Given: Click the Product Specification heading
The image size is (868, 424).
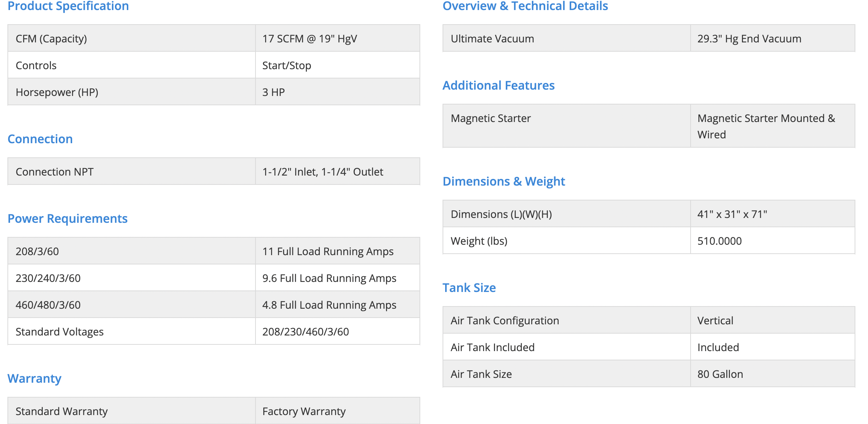Looking at the screenshot, I should [x=68, y=6].
